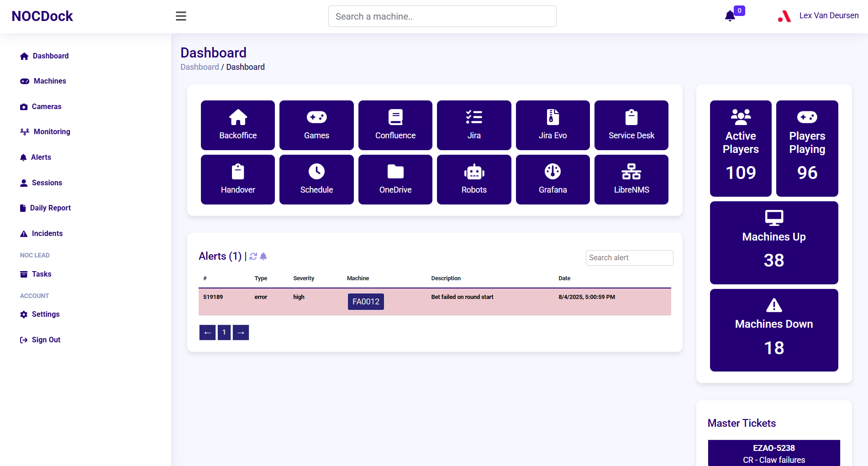Click the Date column header
The width and height of the screenshot is (868, 466).
[564, 278]
